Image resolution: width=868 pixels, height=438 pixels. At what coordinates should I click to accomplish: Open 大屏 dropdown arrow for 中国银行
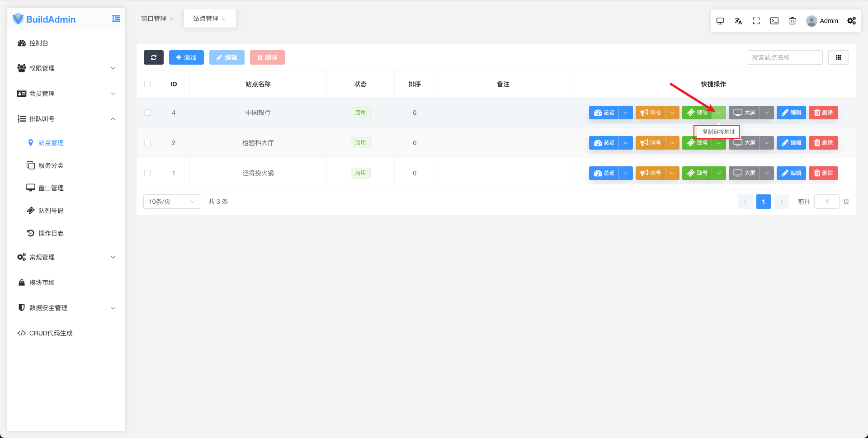(x=767, y=113)
